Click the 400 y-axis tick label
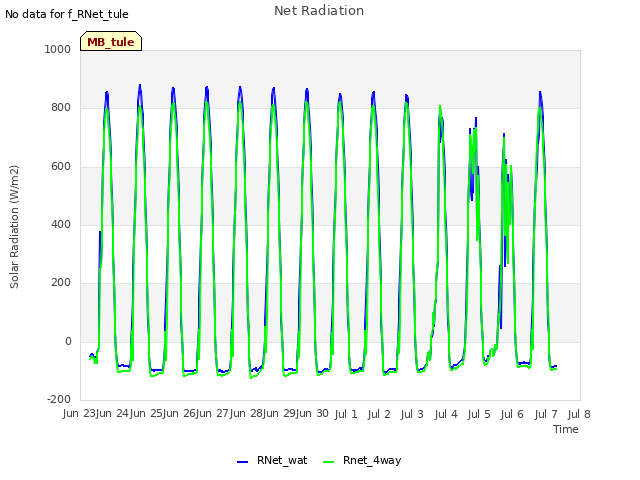 pos(61,224)
